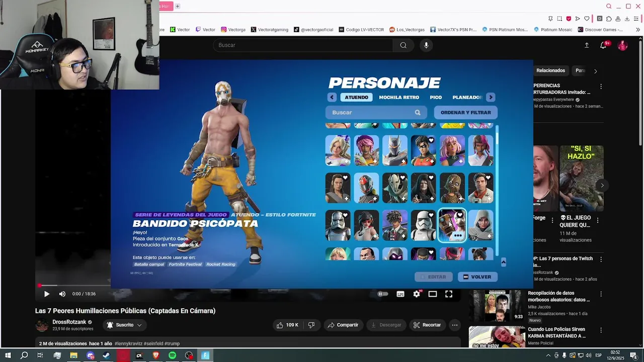Open options for 'Cuando Los Policías' video
The height and width of the screenshot is (362, 644).
coord(601,330)
